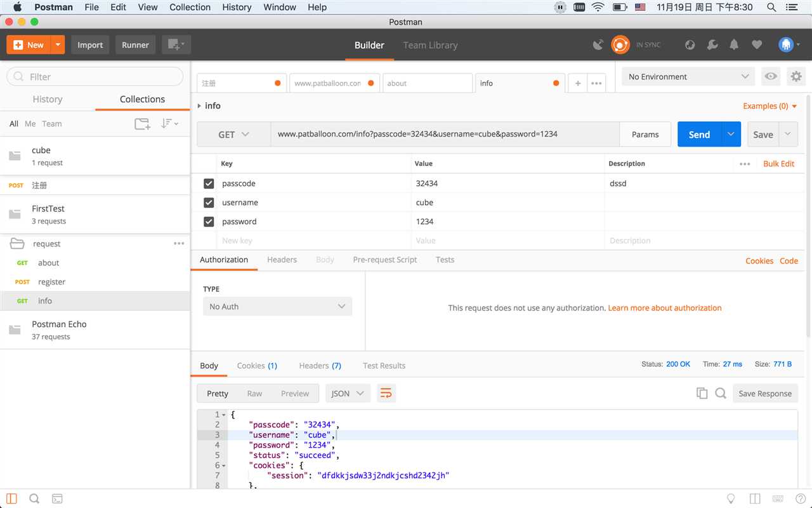Open the GET method dropdown
Image resolution: width=812 pixels, height=508 pixels.
tap(234, 135)
